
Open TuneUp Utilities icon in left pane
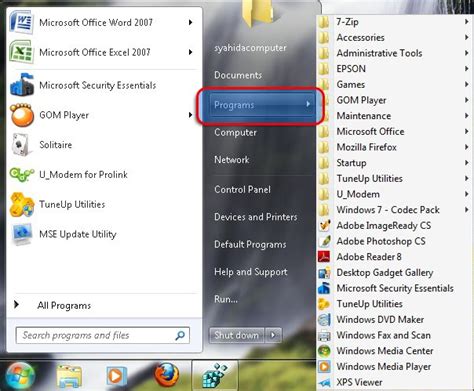(x=22, y=204)
